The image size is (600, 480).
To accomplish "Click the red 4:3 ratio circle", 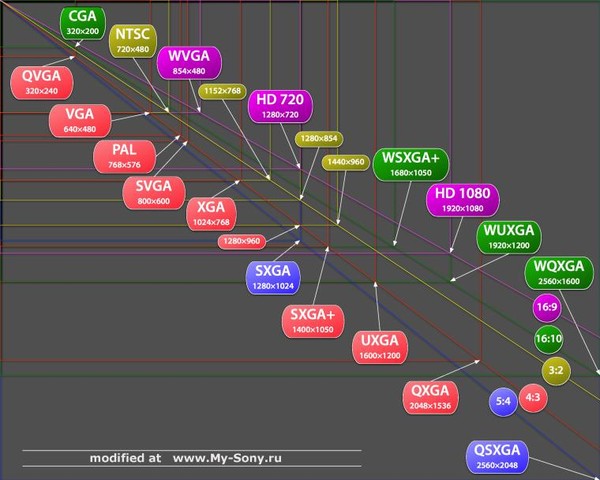I will 533,398.
